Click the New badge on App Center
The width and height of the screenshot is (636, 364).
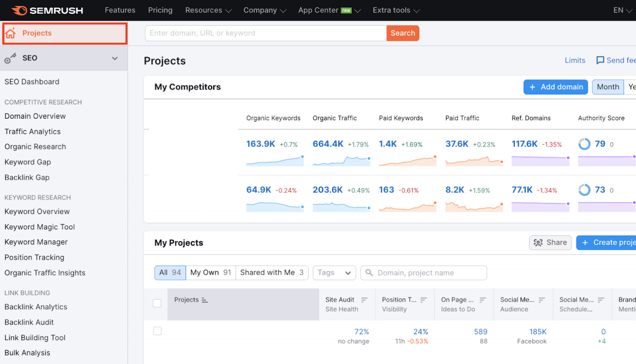346,10
